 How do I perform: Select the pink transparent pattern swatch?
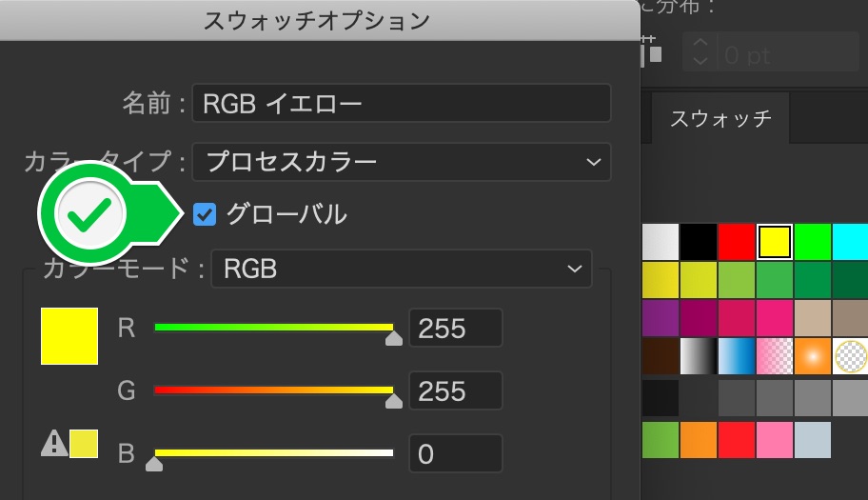pos(775,356)
